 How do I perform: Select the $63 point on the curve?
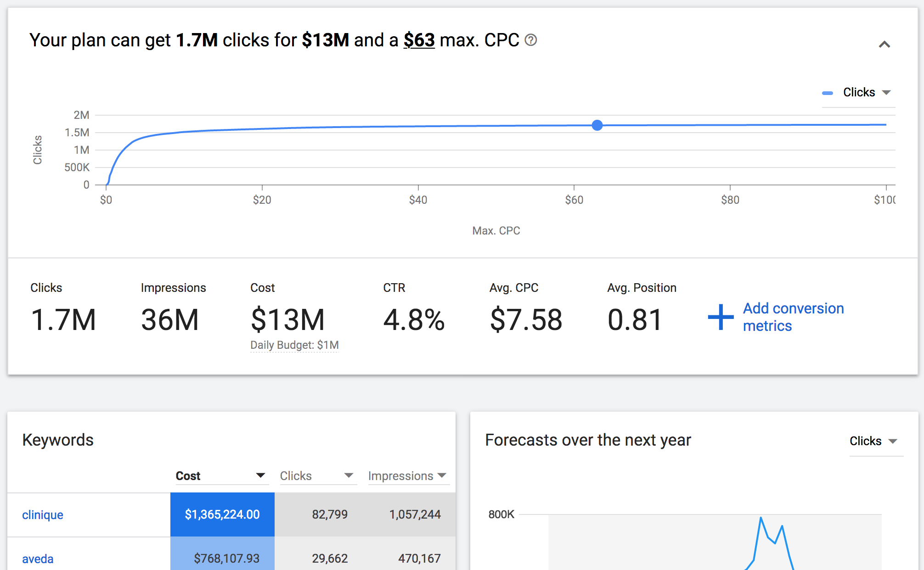pyautogui.click(x=597, y=125)
